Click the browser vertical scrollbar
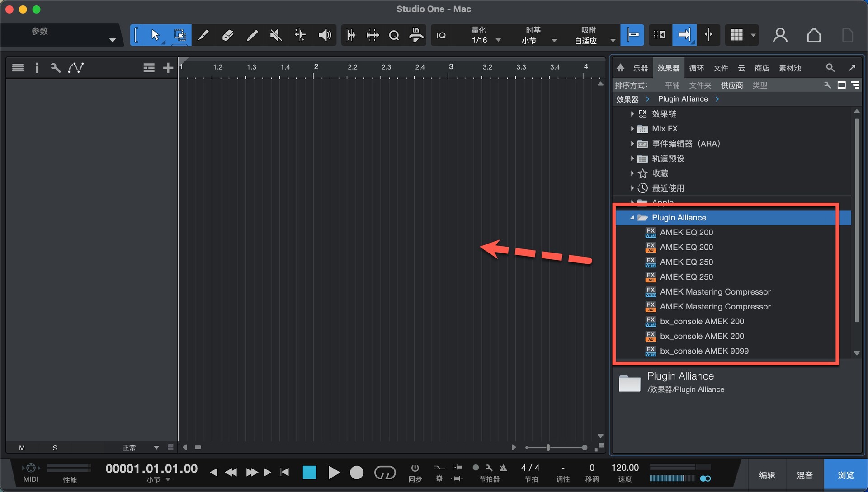The width and height of the screenshot is (868, 492). [x=857, y=220]
